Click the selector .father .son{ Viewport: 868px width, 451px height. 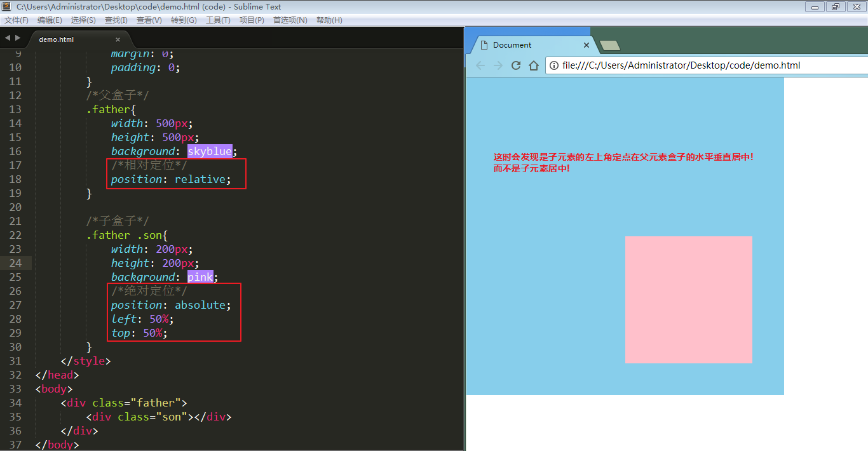(x=127, y=235)
